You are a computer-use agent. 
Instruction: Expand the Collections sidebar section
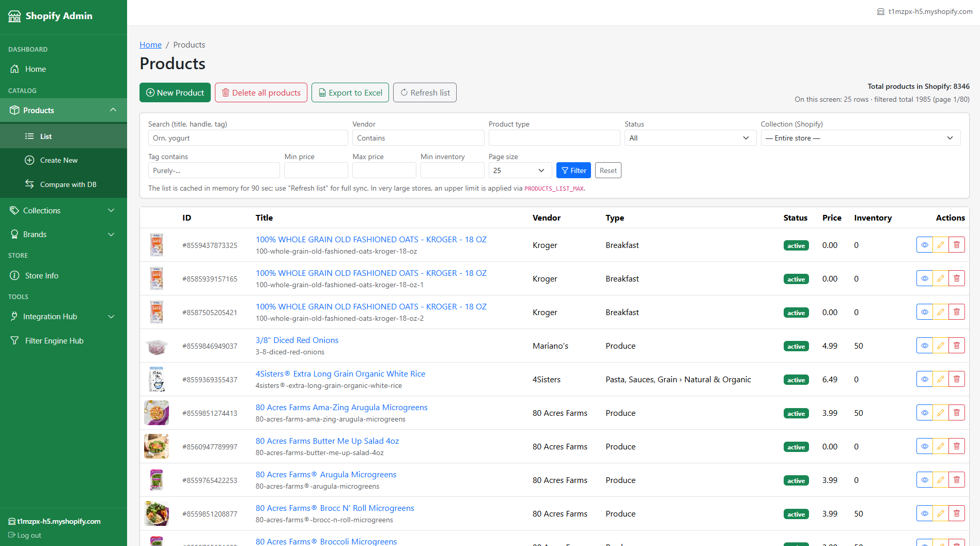coord(64,210)
